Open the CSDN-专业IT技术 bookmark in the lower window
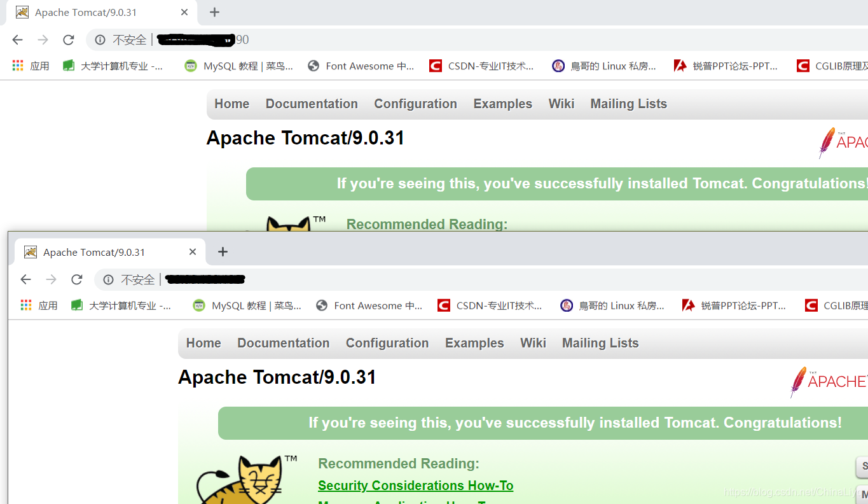This screenshot has height=504, width=868. (490, 305)
